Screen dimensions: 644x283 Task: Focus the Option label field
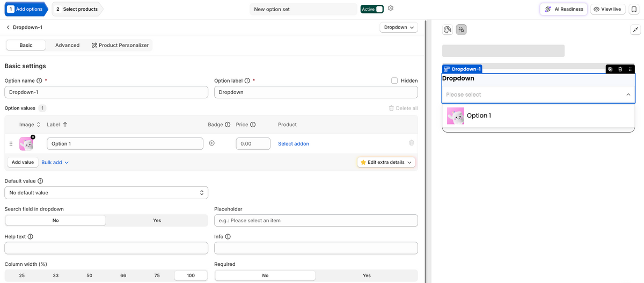(x=316, y=92)
